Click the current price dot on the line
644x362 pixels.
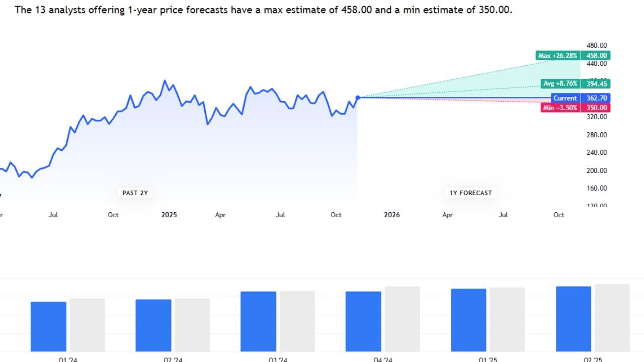(x=358, y=98)
